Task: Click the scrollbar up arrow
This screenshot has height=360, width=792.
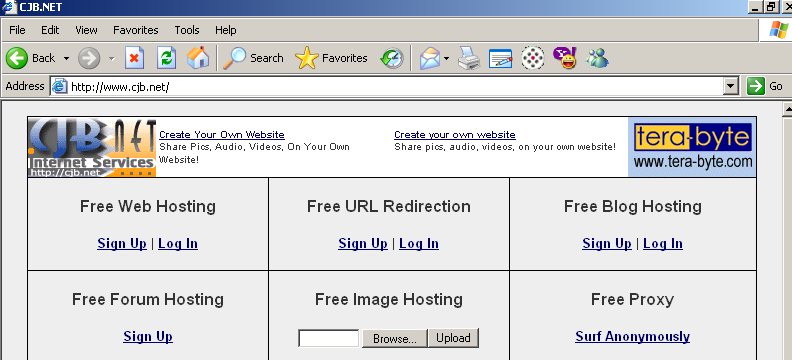Action: [x=787, y=109]
